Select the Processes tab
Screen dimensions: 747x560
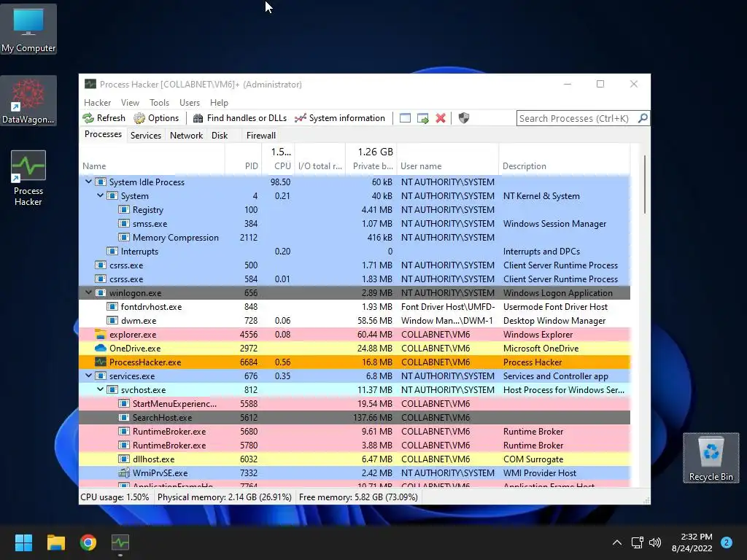point(103,134)
